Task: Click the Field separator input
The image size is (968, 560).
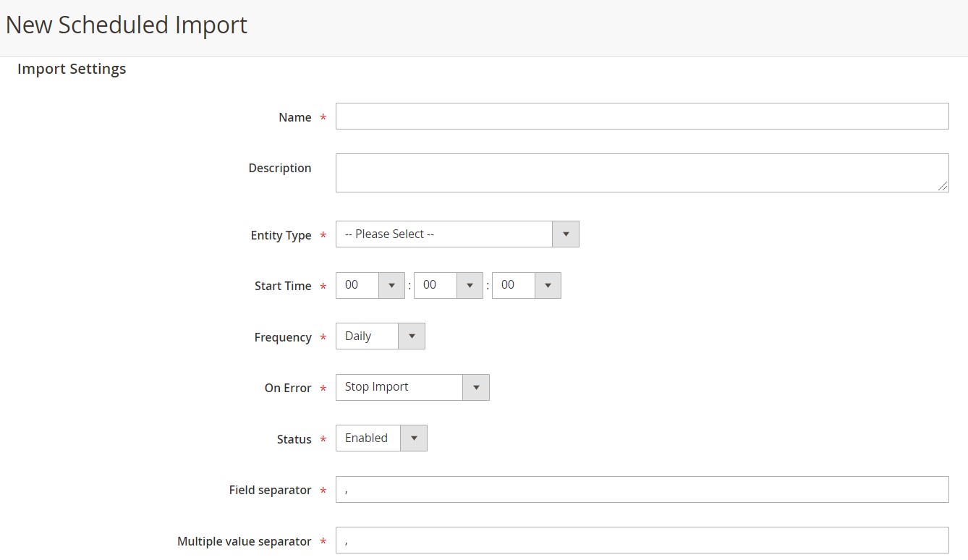Action: (x=642, y=490)
